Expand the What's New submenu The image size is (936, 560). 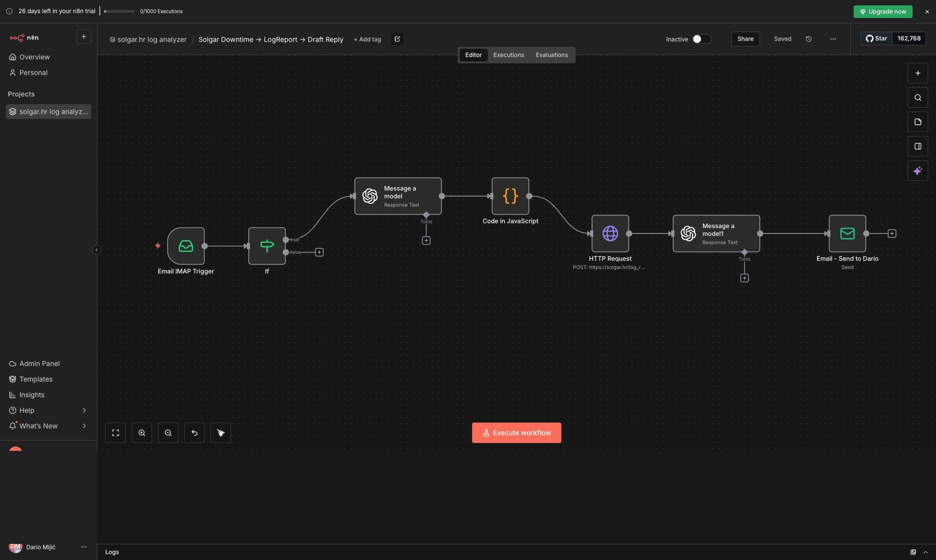48,426
